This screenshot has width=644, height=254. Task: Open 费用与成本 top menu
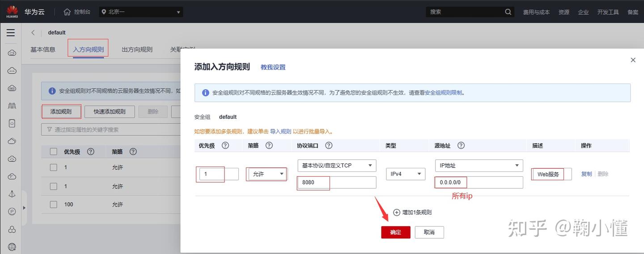coord(536,12)
